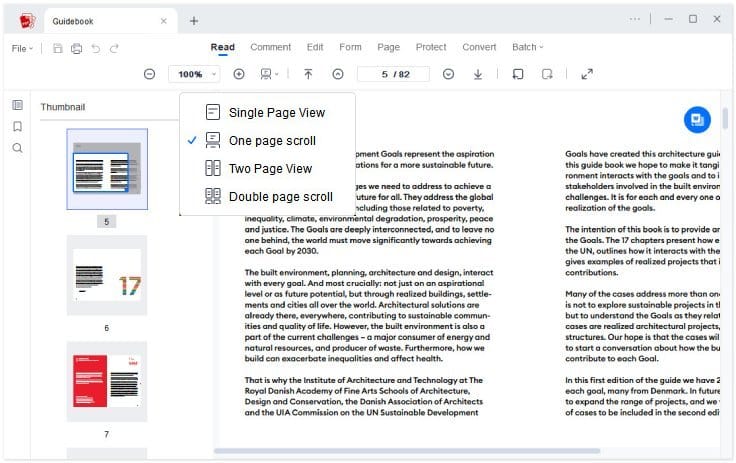Screen dimensions: 736x463
Task: Switch to the Read tab
Action: [x=222, y=47]
